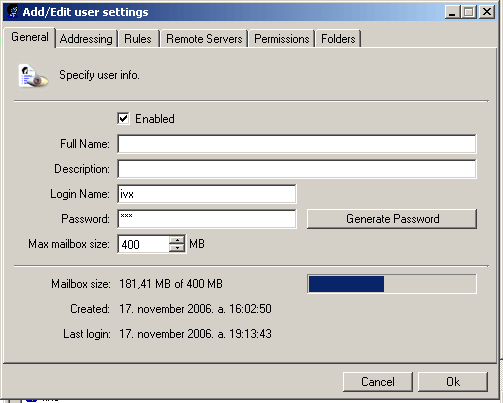Click the title bar application icon
This screenshot has height=403, width=503.
click(x=13, y=12)
